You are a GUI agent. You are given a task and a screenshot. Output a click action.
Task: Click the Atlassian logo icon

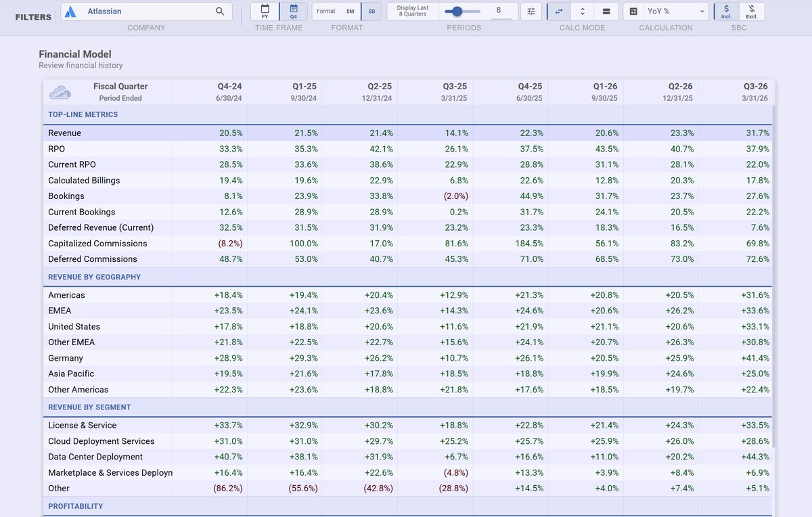pyautogui.click(x=72, y=12)
